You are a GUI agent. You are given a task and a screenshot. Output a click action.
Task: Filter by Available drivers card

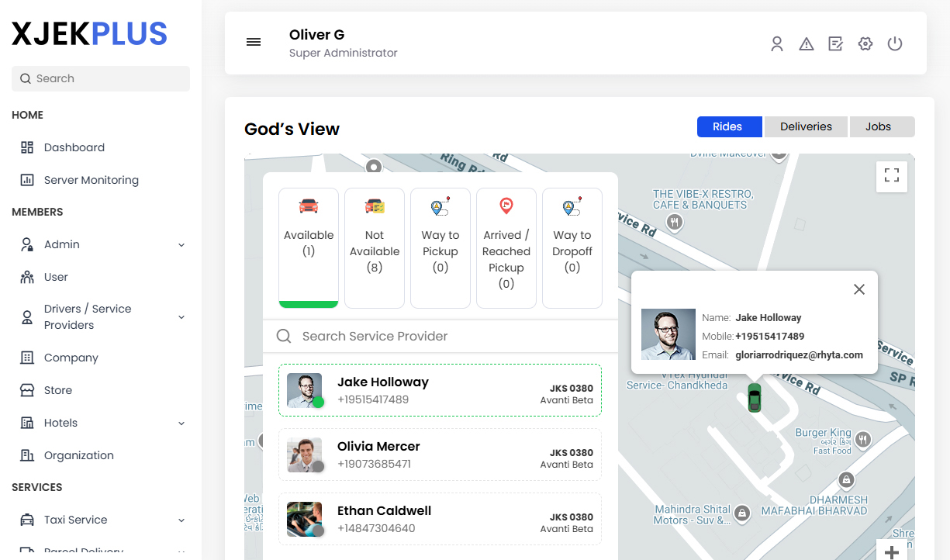309,247
